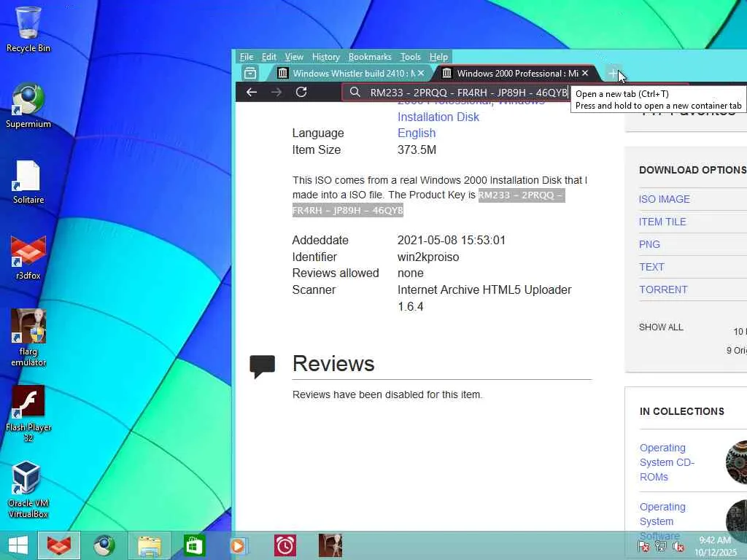Select the Solitaire desktop shortcut
The image size is (747, 560).
(28, 182)
